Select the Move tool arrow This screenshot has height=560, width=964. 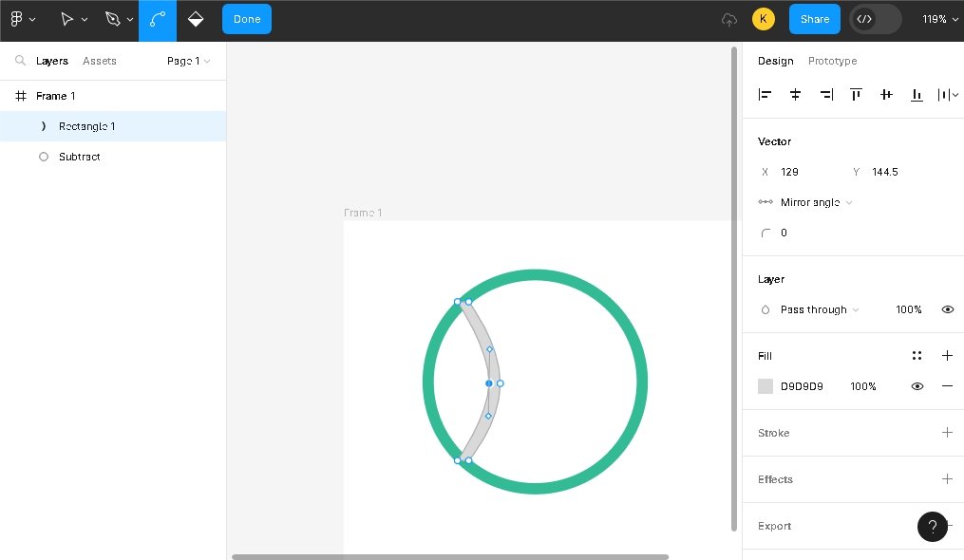click(x=66, y=19)
